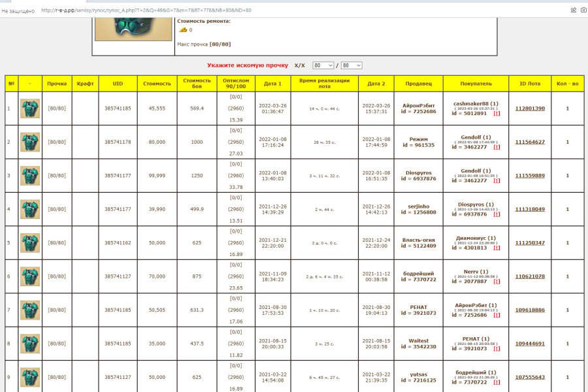Image resolution: width=588 pixels, height=392 pixels.
Task: Click the armor item icon in row 3
Action: [x=30, y=176]
